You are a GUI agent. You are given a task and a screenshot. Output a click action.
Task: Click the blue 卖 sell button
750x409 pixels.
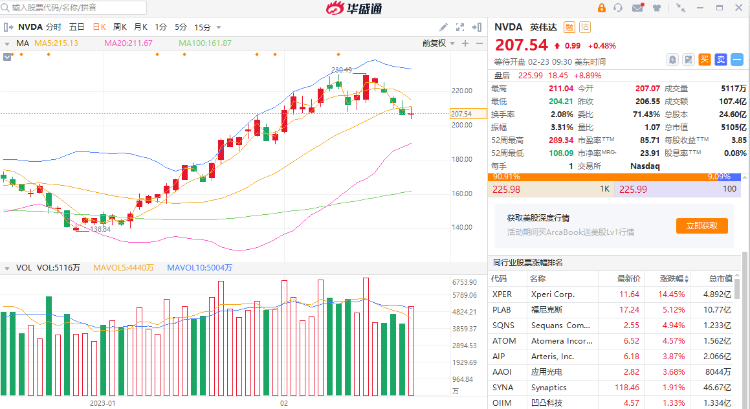[x=721, y=60]
